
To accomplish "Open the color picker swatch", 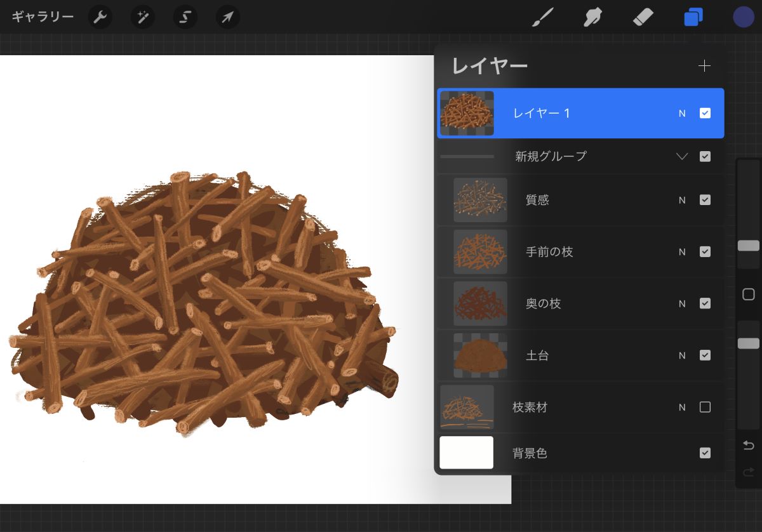I will point(743,17).
